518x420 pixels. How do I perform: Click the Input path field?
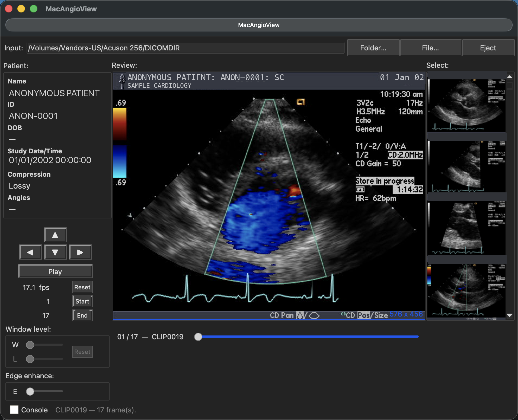(186, 48)
